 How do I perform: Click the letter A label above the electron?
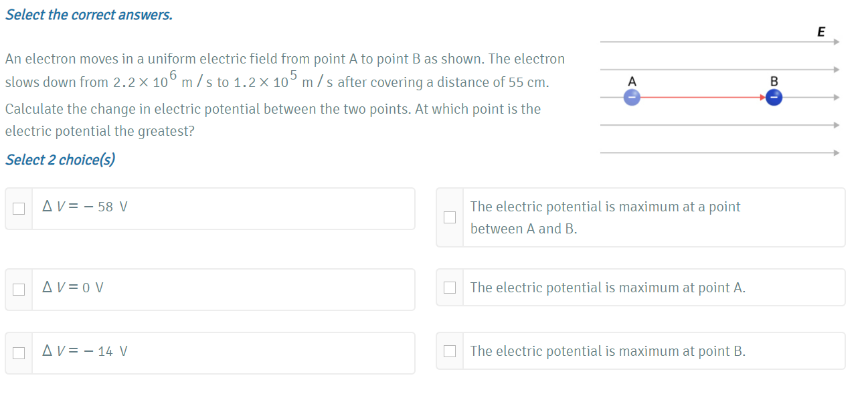pos(632,81)
